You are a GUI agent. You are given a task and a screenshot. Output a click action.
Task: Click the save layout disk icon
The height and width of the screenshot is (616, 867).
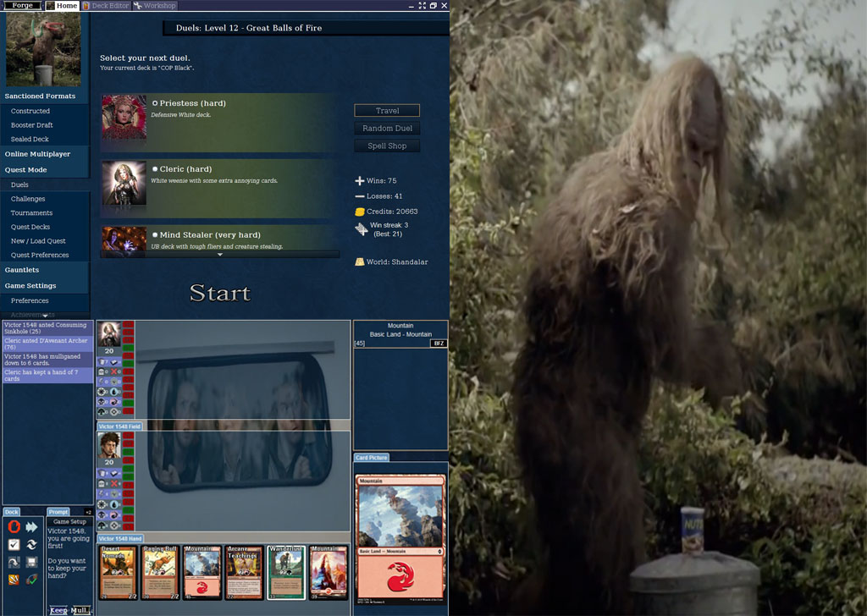[31, 563]
